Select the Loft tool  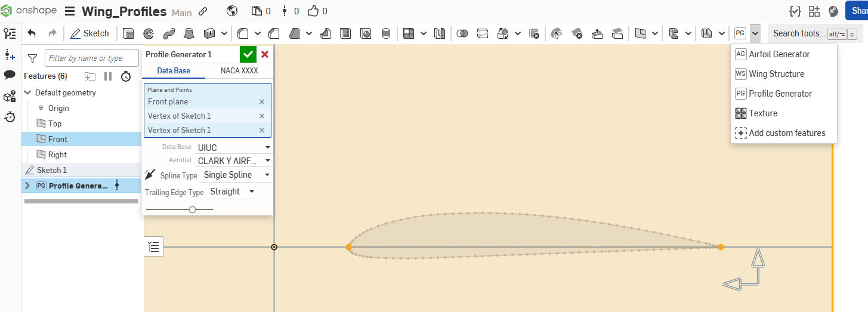coord(189,33)
